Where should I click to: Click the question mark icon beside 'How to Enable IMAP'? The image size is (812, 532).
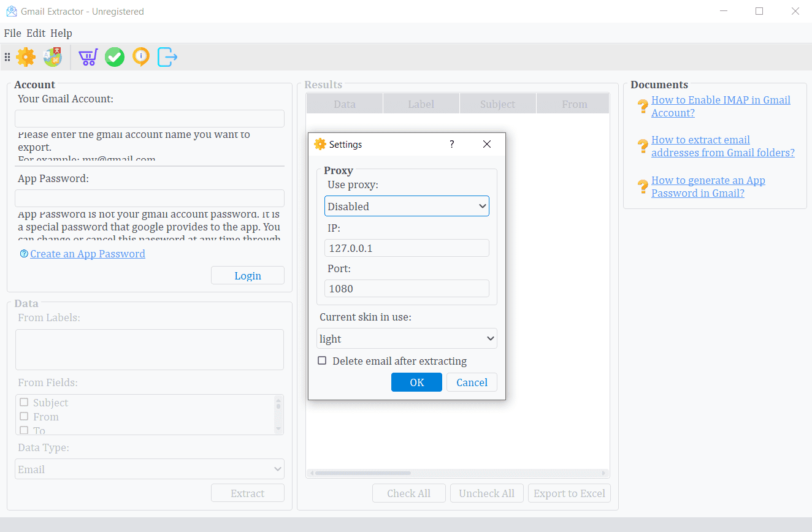pos(643,107)
